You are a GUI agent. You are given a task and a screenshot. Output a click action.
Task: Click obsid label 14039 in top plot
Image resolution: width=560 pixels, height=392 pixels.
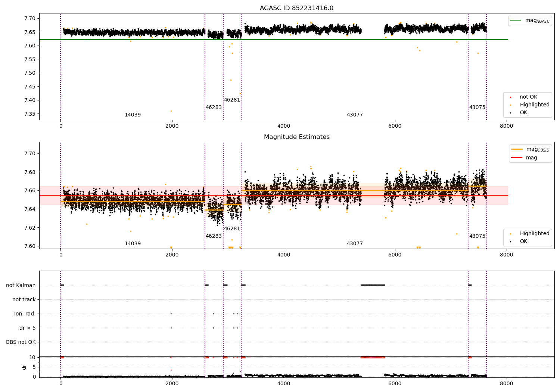(133, 115)
